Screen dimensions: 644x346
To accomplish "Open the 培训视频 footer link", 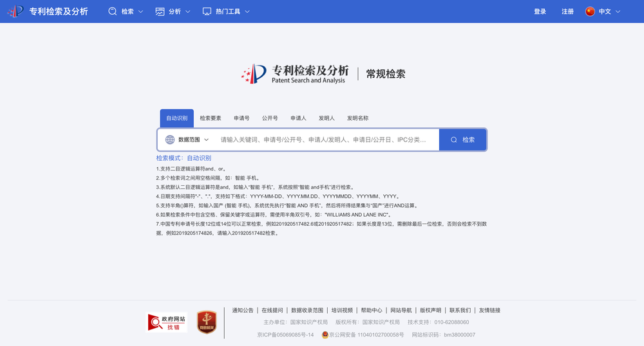I will click(342, 311).
